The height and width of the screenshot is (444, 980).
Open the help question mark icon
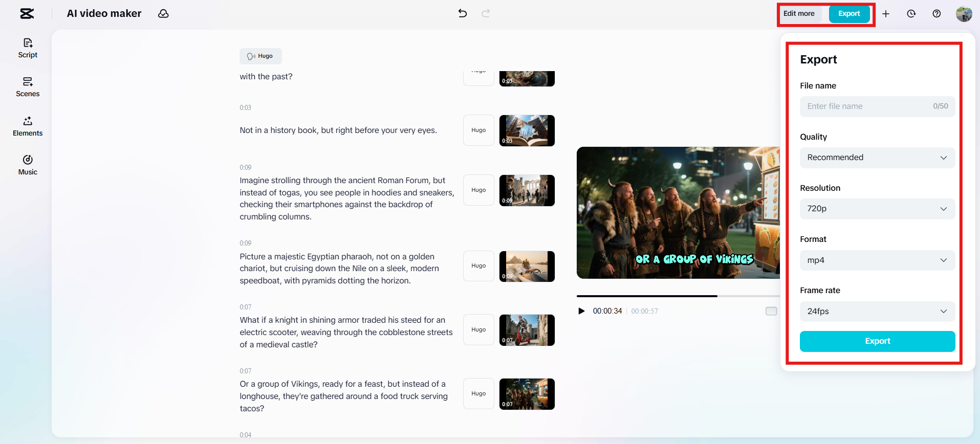937,14
